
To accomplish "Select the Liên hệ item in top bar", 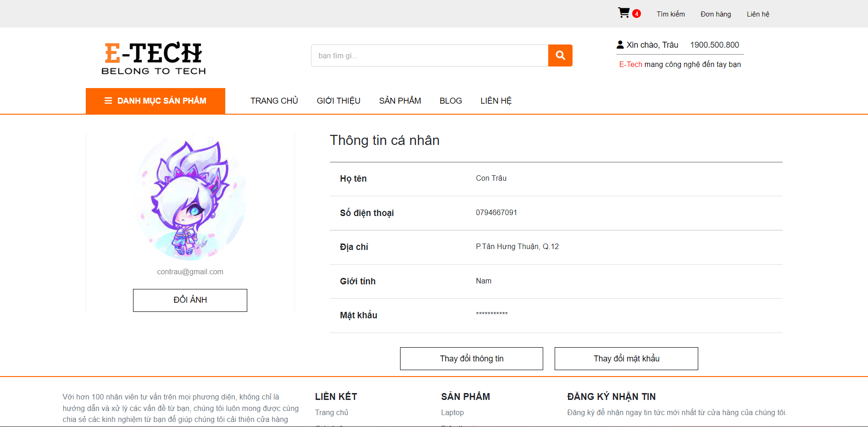I will pyautogui.click(x=758, y=14).
